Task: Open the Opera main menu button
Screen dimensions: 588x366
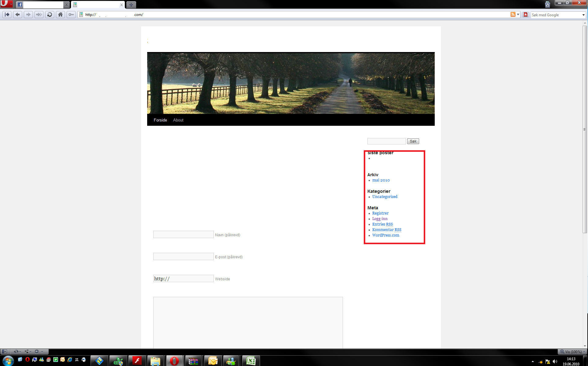Action: pyautogui.click(x=6, y=4)
